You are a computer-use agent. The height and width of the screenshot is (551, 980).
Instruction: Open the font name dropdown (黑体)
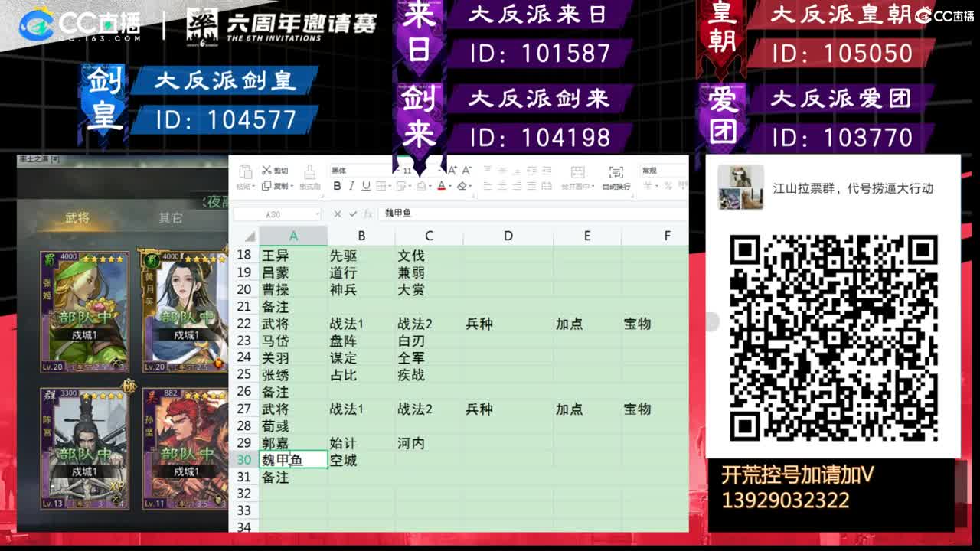coord(364,171)
